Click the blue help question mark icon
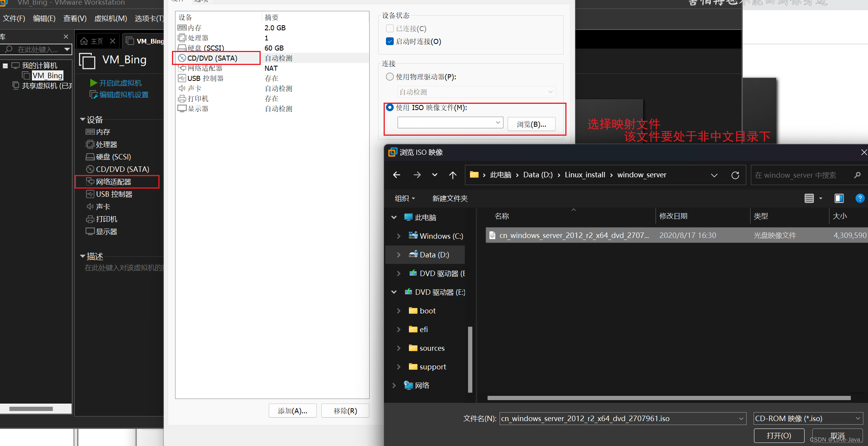The height and width of the screenshot is (446, 868). pos(859,198)
